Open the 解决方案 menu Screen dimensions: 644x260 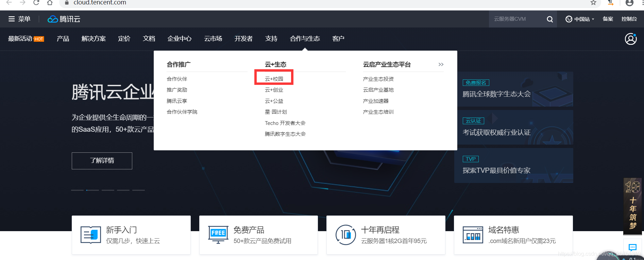pos(94,39)
